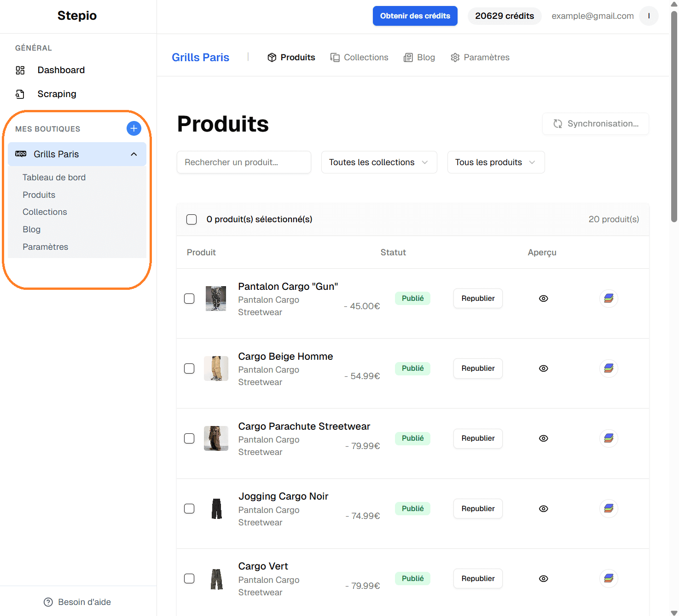This screenshot has width=679, height=616.
Task: Click the Dashboard icon in the sidebar
Action: tap(20, 70)
